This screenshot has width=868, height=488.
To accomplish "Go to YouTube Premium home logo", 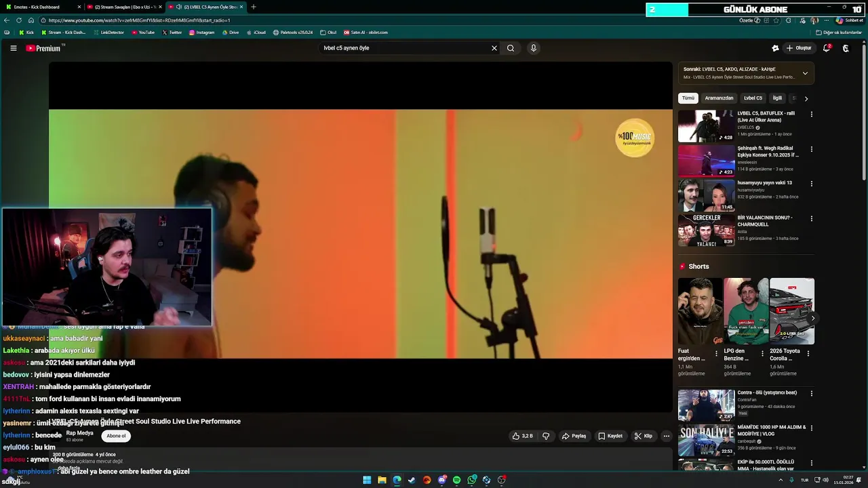I will click(45, 48).
